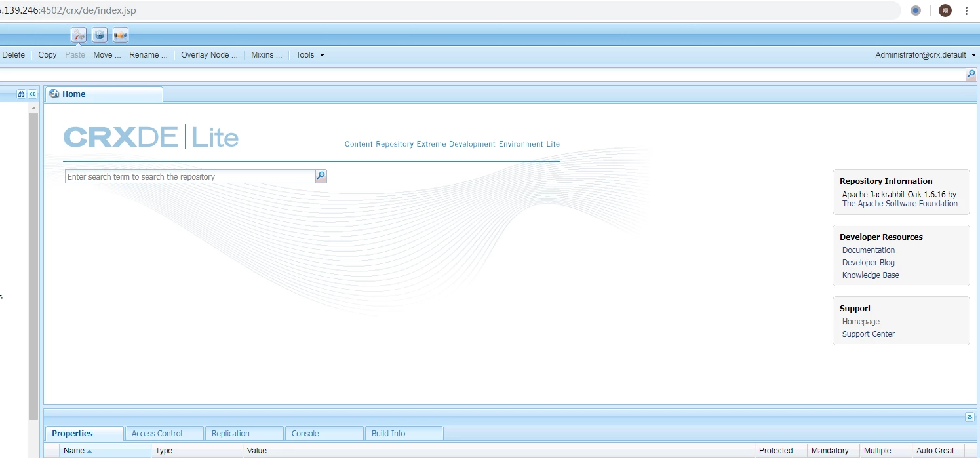This screenshot has width=980, height=458.
Task: Open the Support Homepage link
Action: (861, 322)
